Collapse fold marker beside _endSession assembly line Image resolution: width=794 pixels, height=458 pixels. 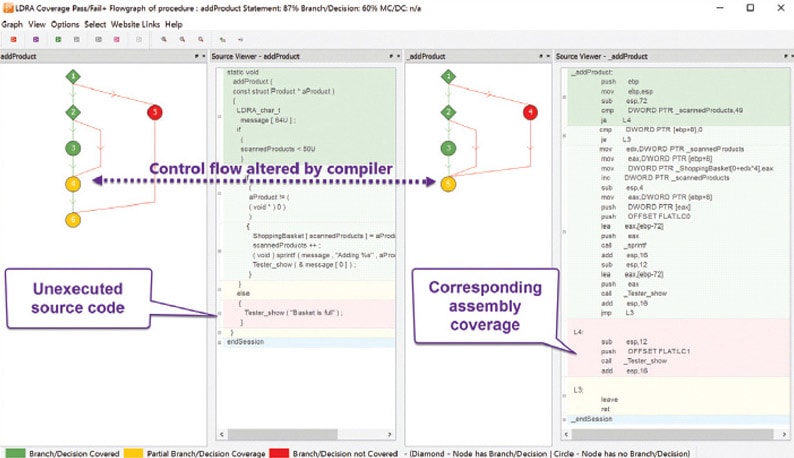pos(564,419)
